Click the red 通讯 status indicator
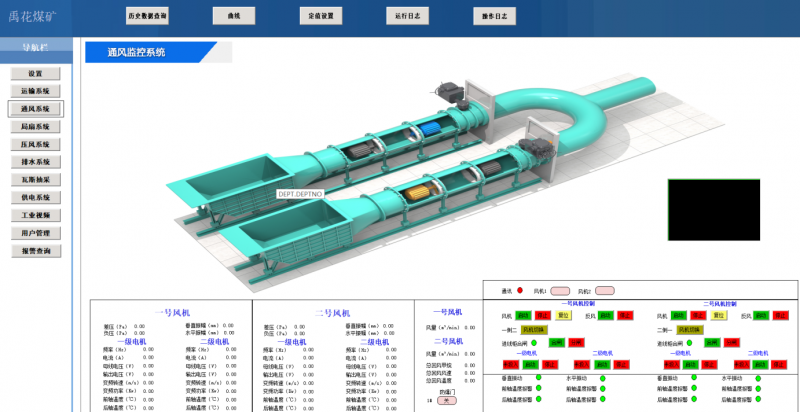Image resolution: width=800 pixels, height=412 pixels. 520,291
